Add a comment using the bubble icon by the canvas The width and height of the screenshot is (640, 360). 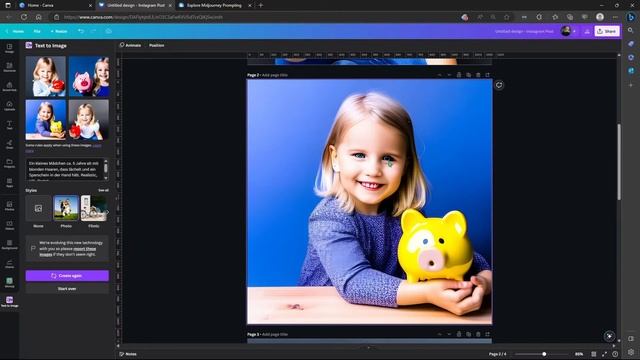[499, 85]
